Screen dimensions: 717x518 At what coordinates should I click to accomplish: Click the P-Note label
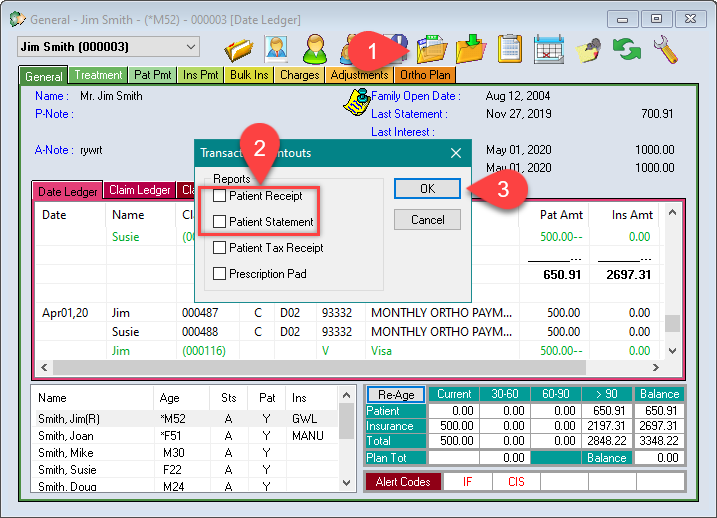[x=54, y=114]
